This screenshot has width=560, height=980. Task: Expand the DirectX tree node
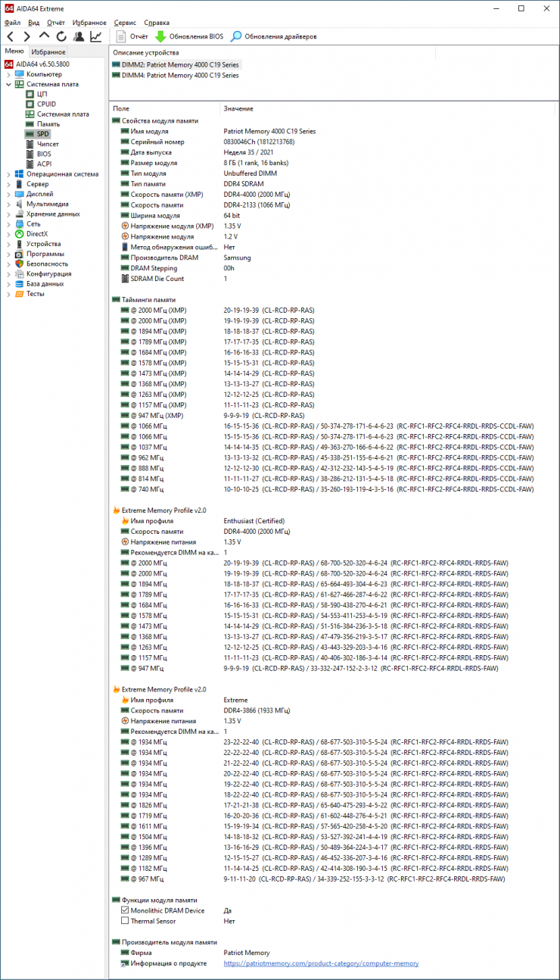pos(9,234)
